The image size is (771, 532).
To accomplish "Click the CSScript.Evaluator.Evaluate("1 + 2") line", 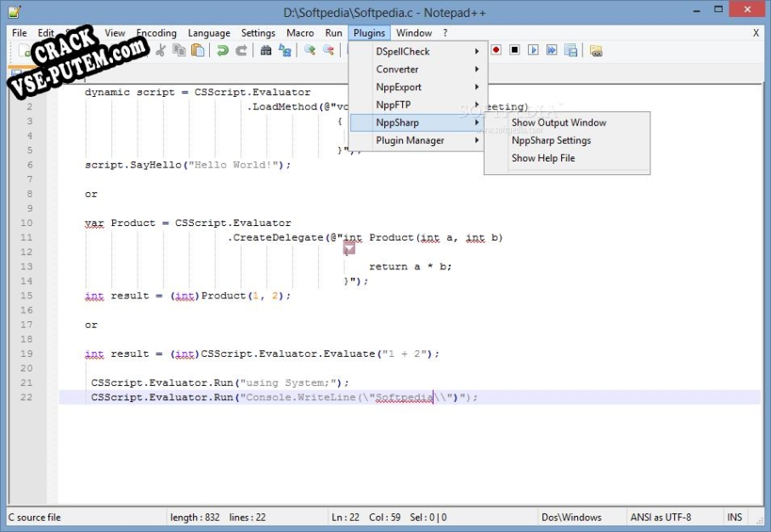I will pyautogui.click(x=262, y=354).
